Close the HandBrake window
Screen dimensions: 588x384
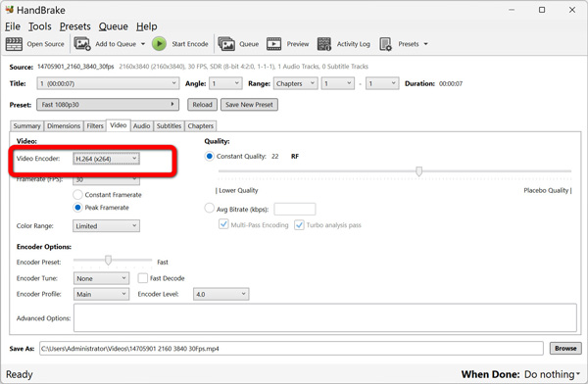tap(572, 10)
